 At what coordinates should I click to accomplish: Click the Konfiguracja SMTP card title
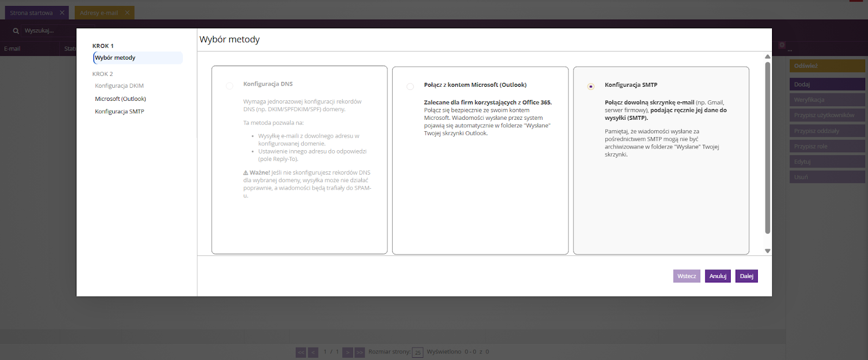click(631, 85)
